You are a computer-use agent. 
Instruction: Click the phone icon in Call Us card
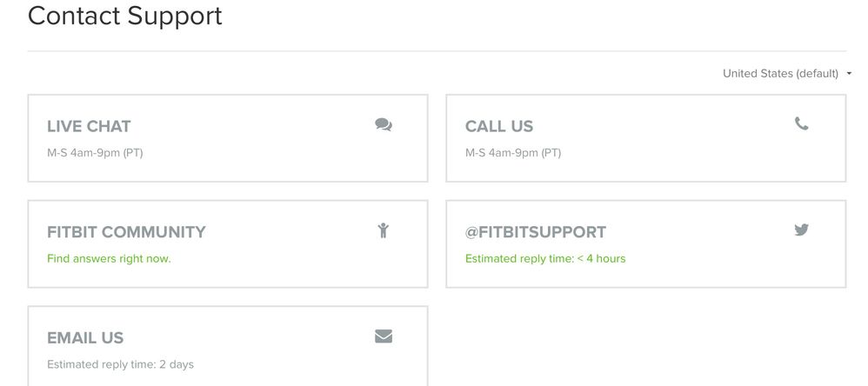click(x=801, y=123)
